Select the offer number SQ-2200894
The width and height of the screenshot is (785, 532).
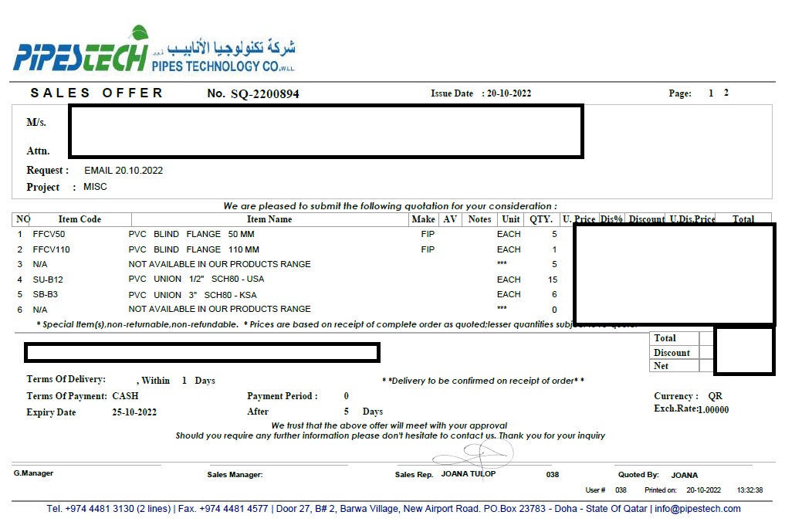coord(265,93)
